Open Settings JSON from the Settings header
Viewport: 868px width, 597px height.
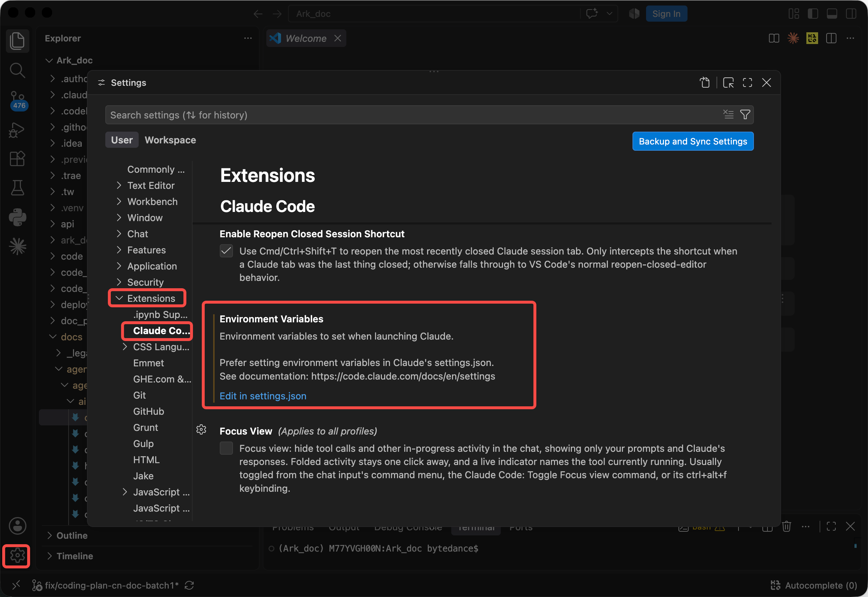[x=704, y=82]
